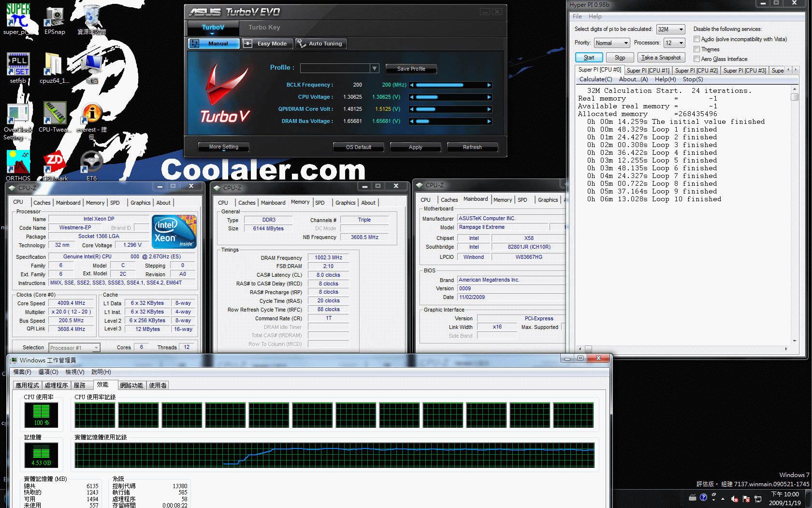Click OS Default in TurboV
This screenshot has width=812, height=508.
tap(359, 147)
